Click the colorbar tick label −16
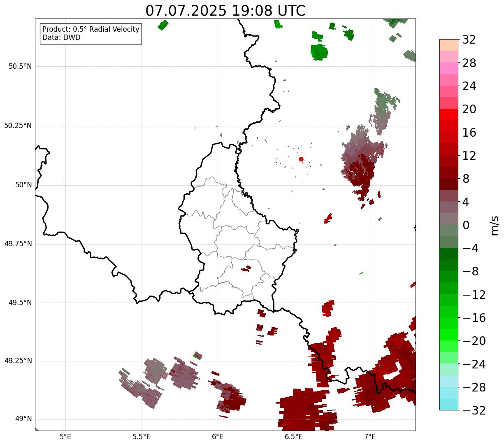 [474, 318]
